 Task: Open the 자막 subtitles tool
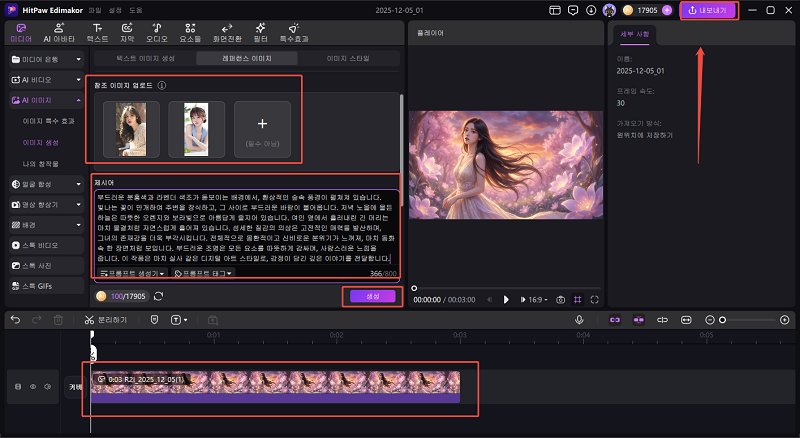[127, 33]
